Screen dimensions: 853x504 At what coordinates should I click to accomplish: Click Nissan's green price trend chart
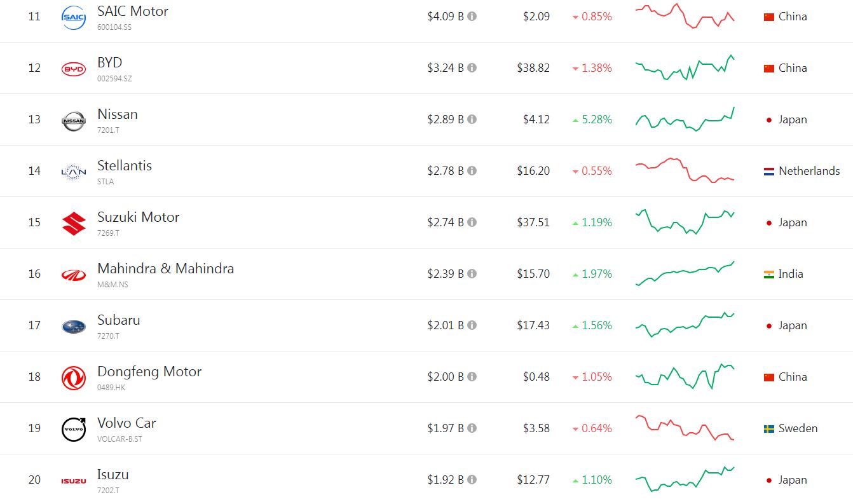coord(685,119)
